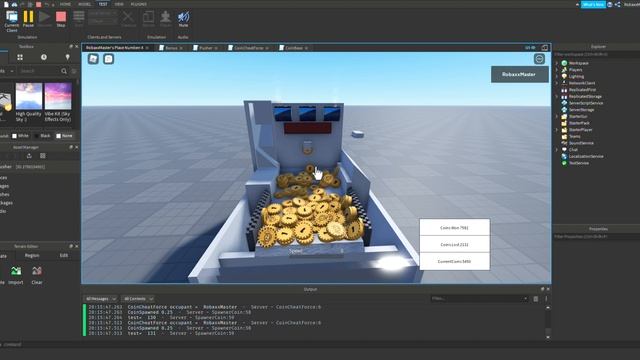Click the terrain Import tool
The image size is (640, 360).
16,275
